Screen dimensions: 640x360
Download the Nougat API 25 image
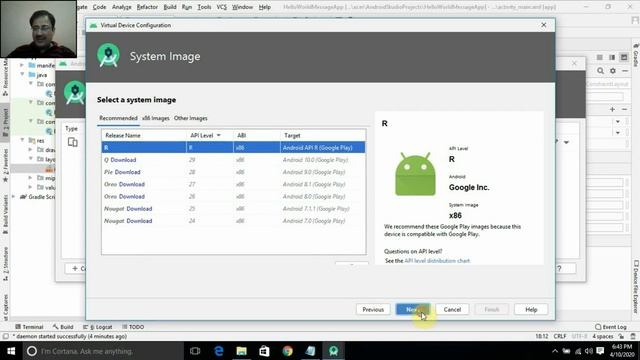point(139,209)
